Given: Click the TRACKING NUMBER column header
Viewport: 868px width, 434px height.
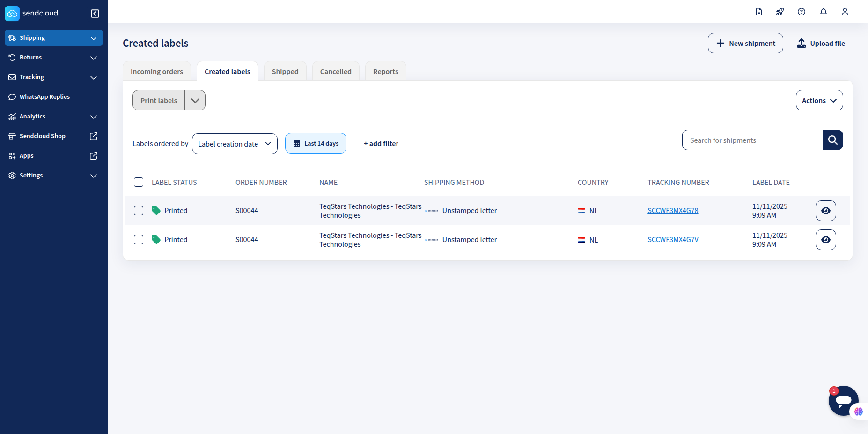Looking at the screenshot, I should (x=678, y=183).
